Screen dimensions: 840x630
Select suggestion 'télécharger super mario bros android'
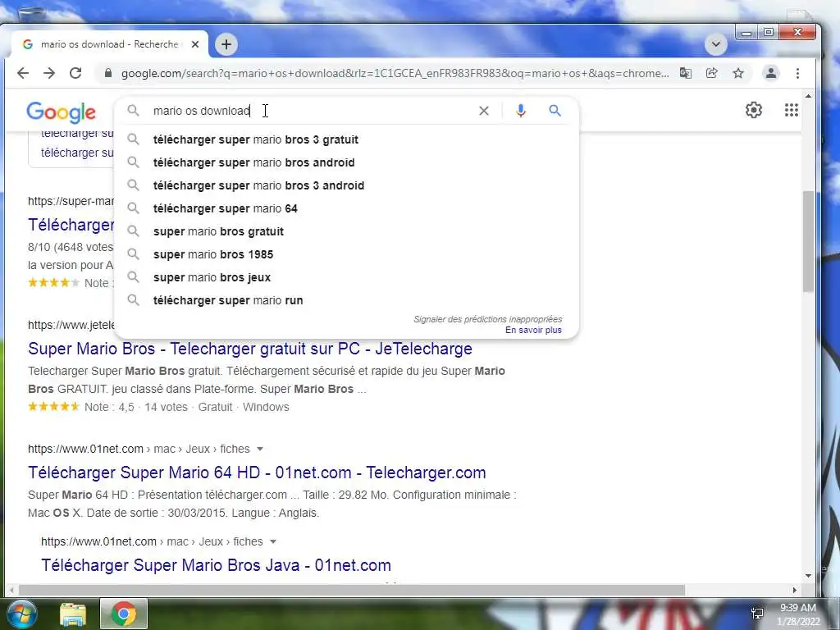346,163
